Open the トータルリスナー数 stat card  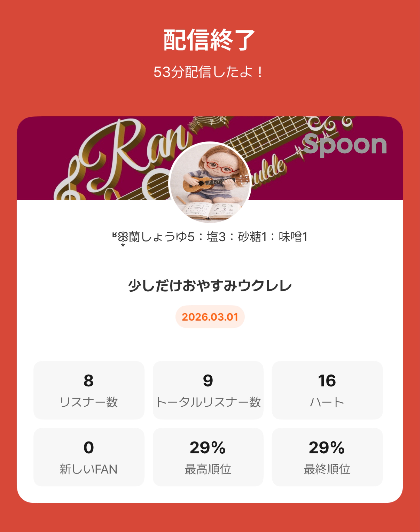pos(208,390)
